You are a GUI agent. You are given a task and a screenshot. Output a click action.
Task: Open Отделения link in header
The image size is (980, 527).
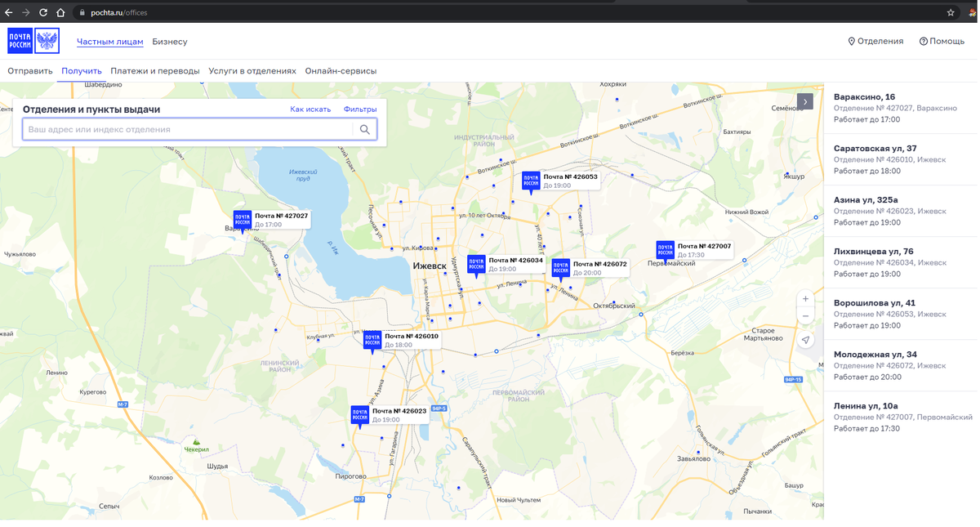875,41
